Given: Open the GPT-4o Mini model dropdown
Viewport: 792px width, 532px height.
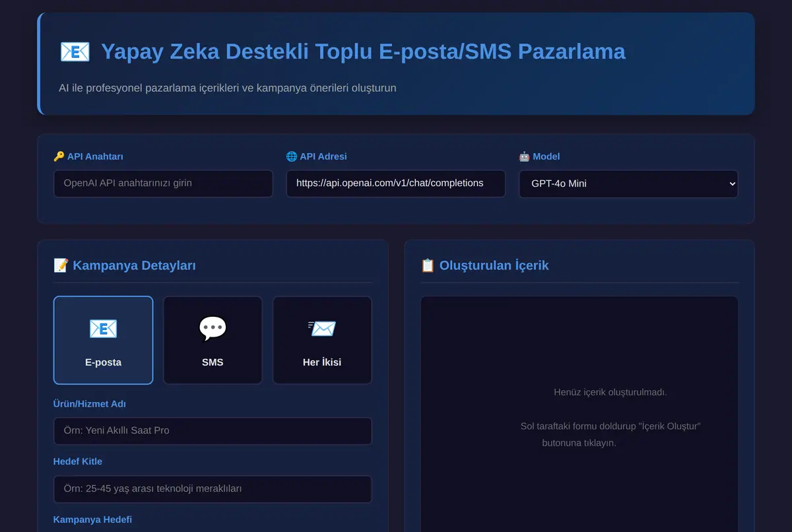Looking at the screenshot, I should pyautogui.click(x=628, y=183).
